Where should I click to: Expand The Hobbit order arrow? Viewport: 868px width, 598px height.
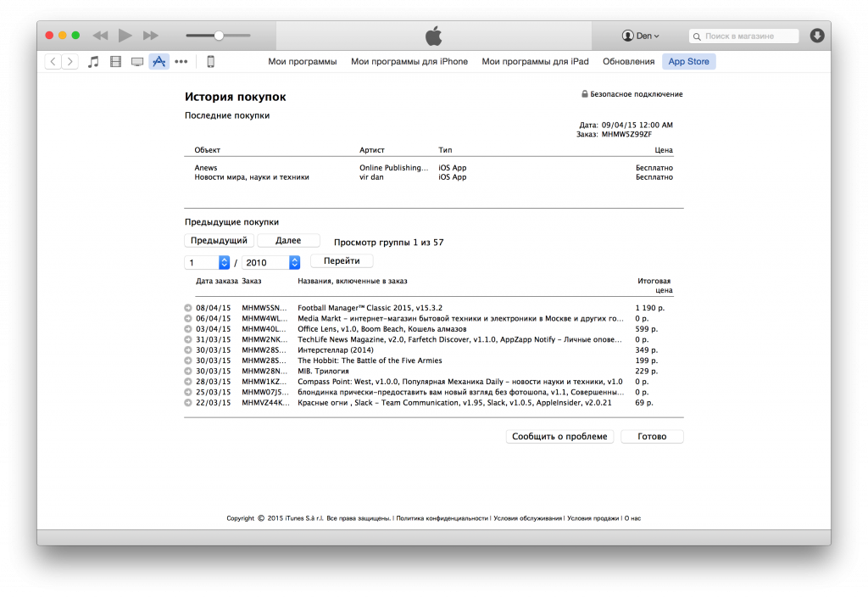pos(188,360)
